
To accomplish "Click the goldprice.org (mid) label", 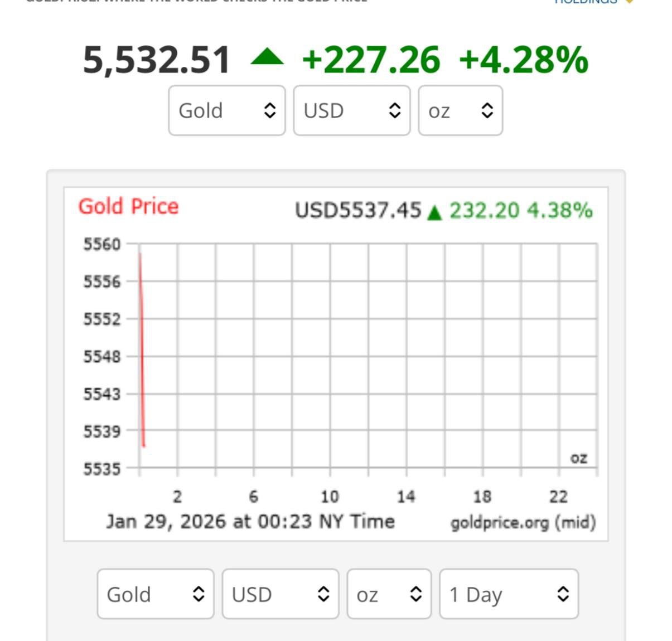I will click(x=523, y=523).
